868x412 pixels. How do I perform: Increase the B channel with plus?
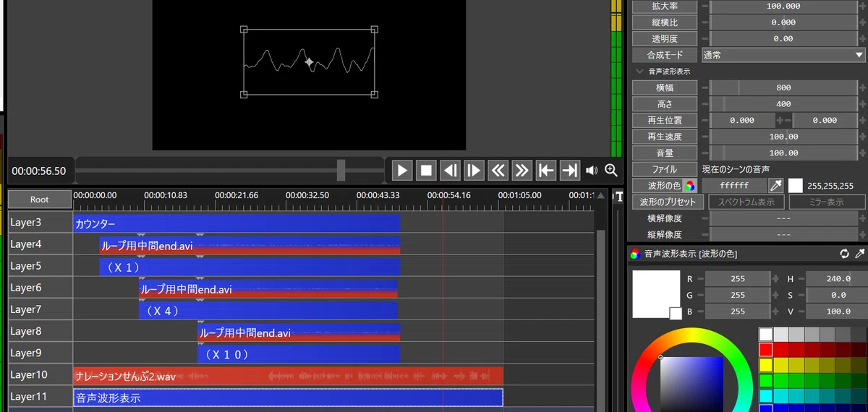coord(775,312)
